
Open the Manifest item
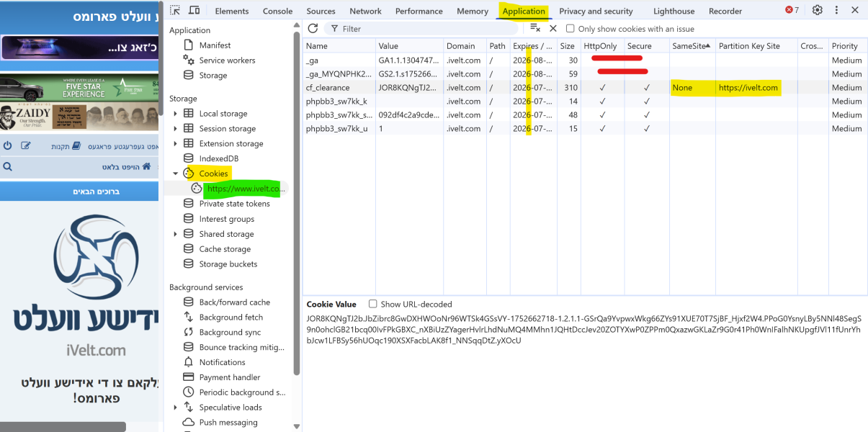[x=215, y=45]
